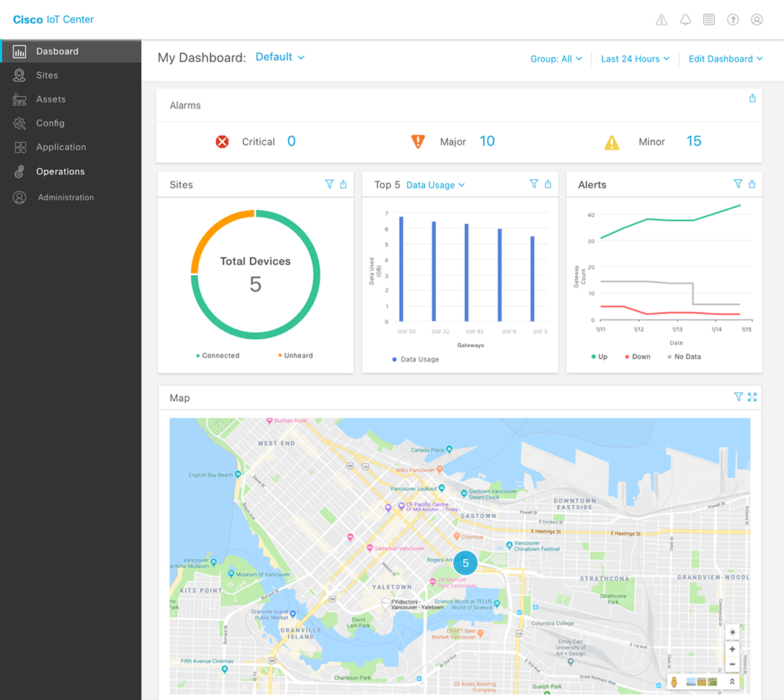Click Edit Dashboard

click(x=725, y=59)
